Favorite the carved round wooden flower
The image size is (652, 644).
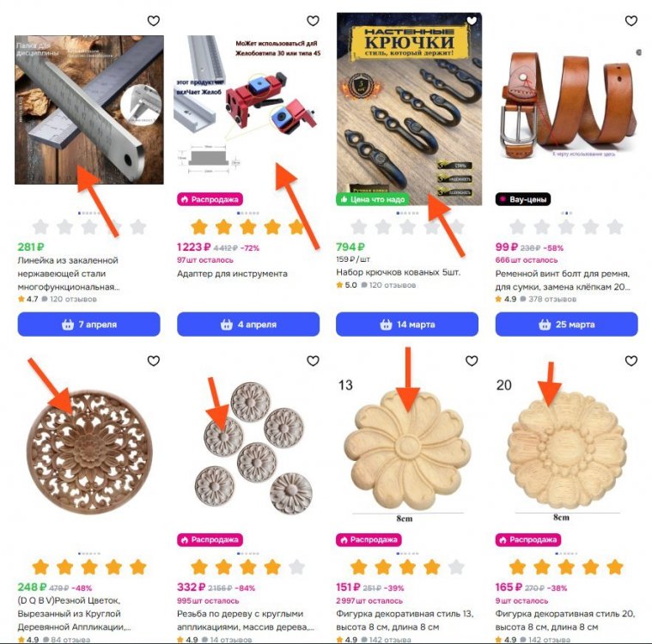[154, 361]
